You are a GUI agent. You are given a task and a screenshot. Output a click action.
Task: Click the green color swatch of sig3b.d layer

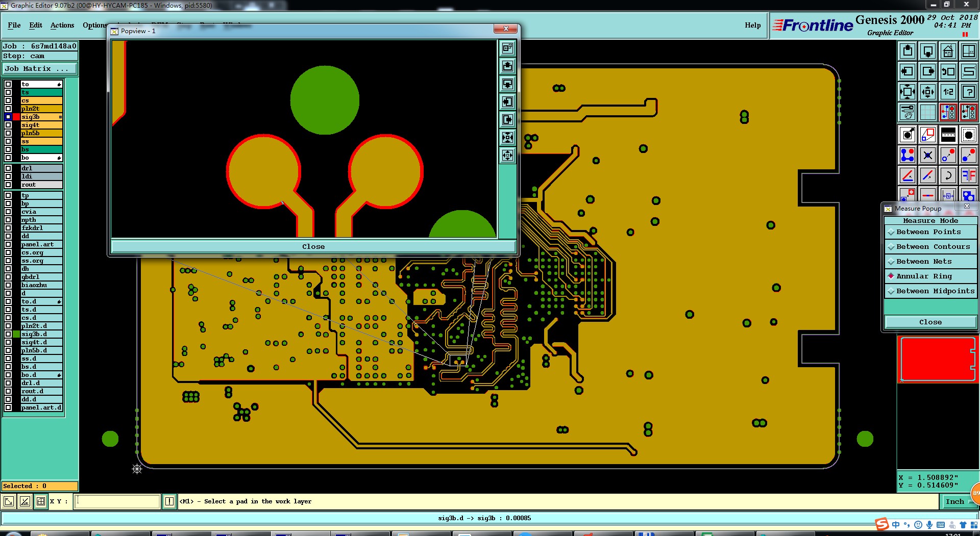pos(16,334)
